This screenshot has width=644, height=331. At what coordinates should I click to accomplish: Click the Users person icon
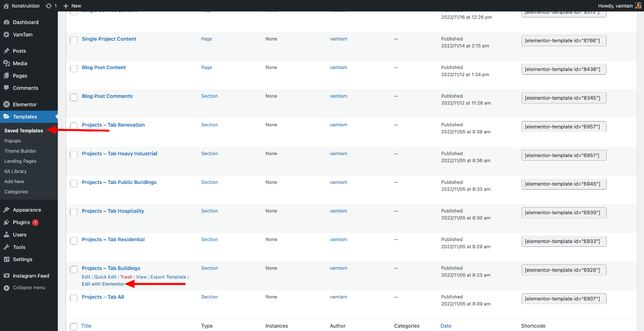[x=6, y=235]
